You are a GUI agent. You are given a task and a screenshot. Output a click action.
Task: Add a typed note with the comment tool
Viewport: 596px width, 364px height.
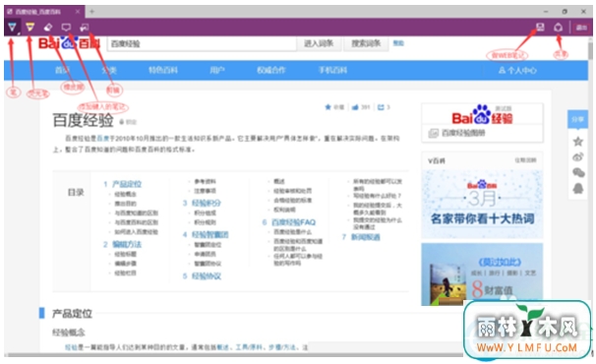pos(66,27)
